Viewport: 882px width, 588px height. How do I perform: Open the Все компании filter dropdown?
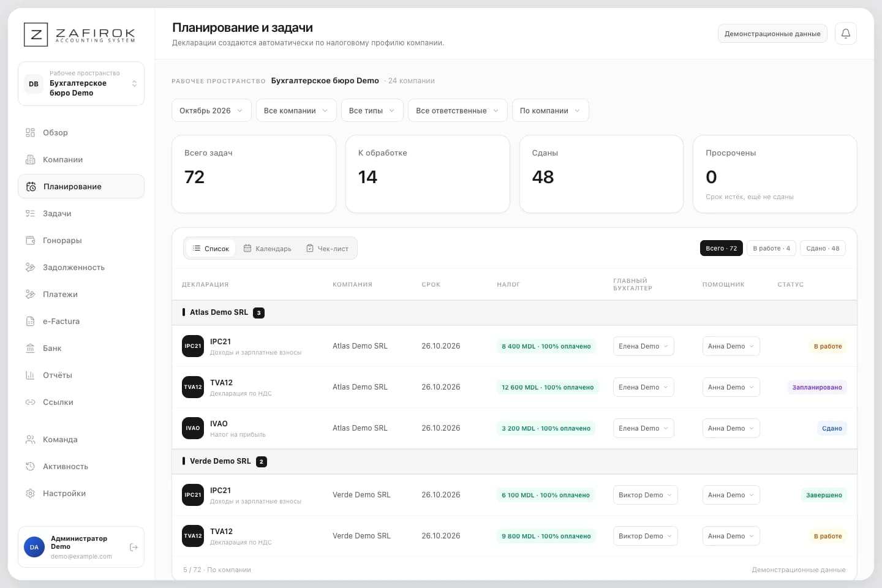tap(296, 111)
